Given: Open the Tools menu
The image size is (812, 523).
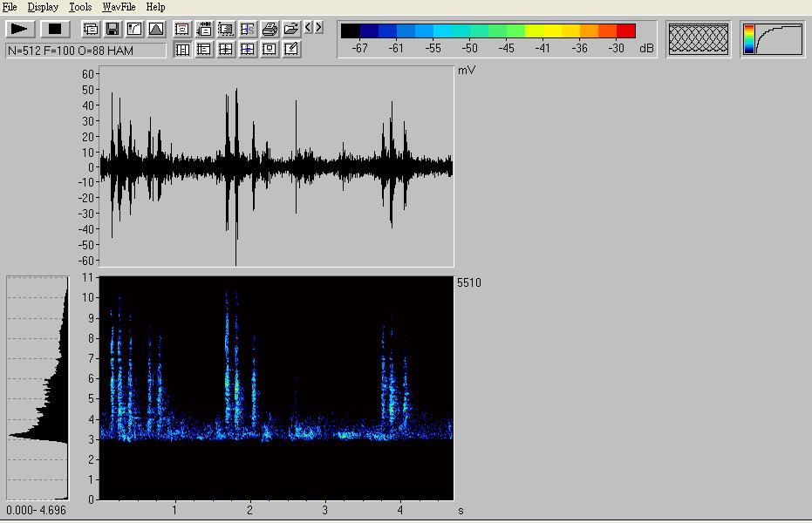Looking at the screenshot, I should [x=80, y=7].
